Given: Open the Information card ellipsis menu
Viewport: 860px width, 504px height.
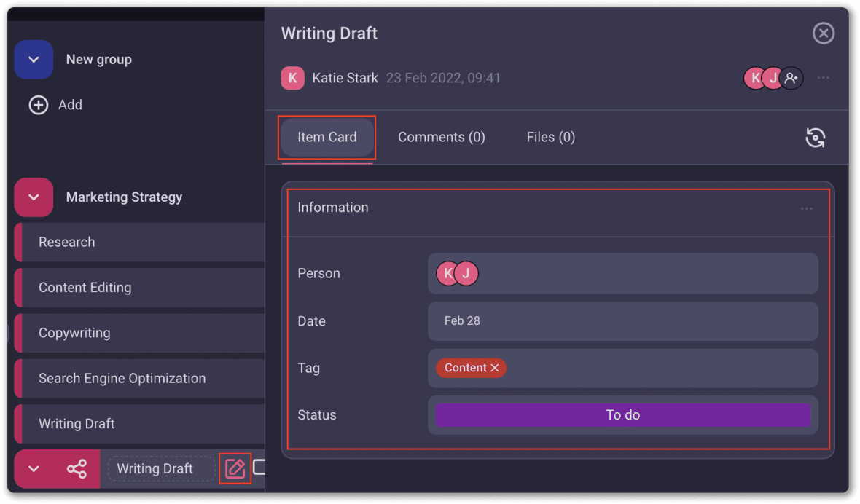Looking at the screenshot, I should 806,208.
